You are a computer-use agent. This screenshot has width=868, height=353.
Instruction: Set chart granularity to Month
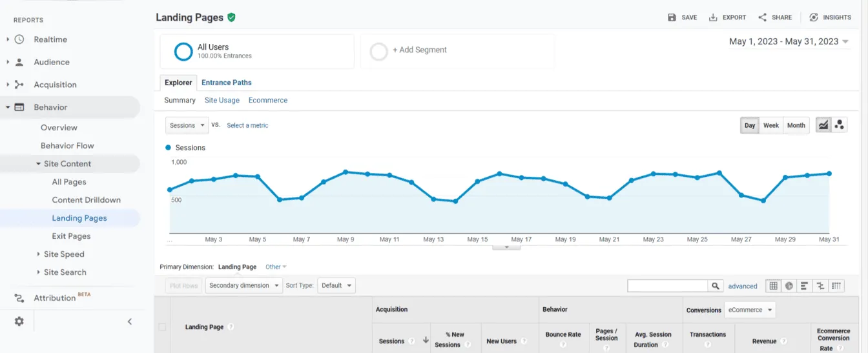[x=796, y=125]
